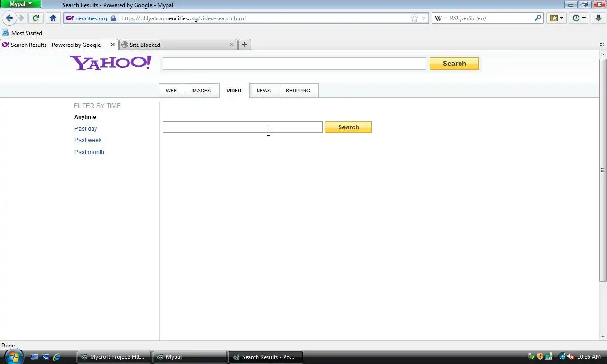Click the top yellow Search button
The image size is (607, 364).
tap(454, 64)
